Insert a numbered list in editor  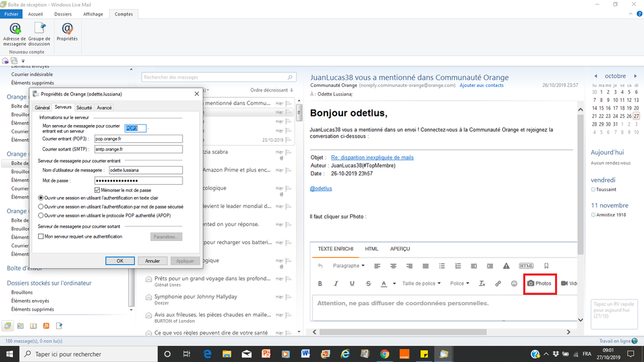(458, 266)
